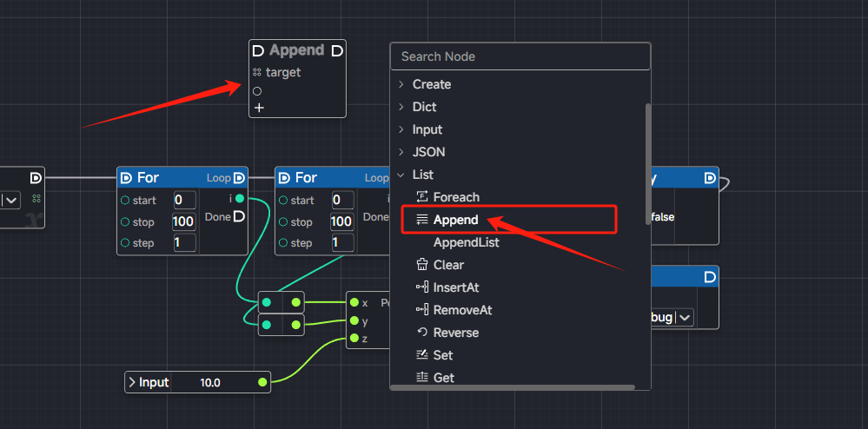Click the Search Node input field
The height and width of the screenshot is (429, 868).
click(x=520, y=56)
